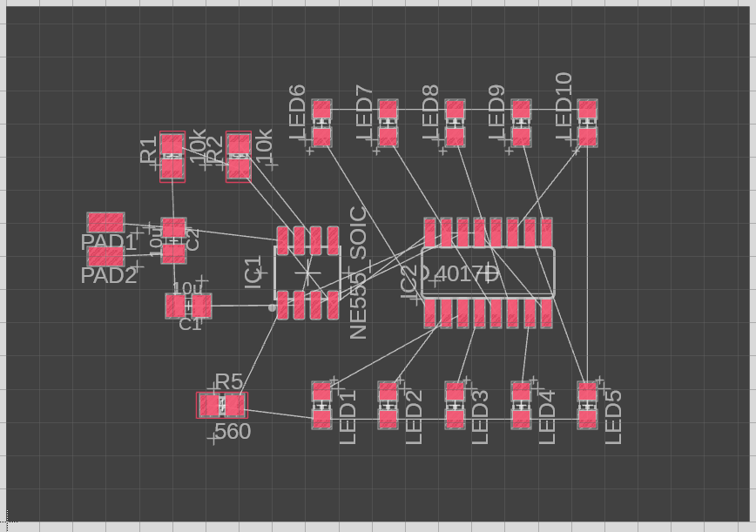Select the LED4 footprint

pos(521,406)
